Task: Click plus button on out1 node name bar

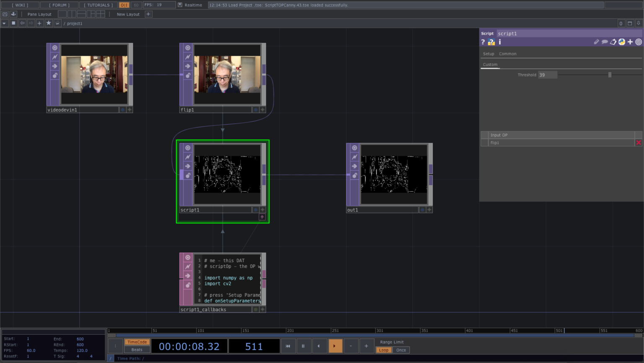Action: 429,210
